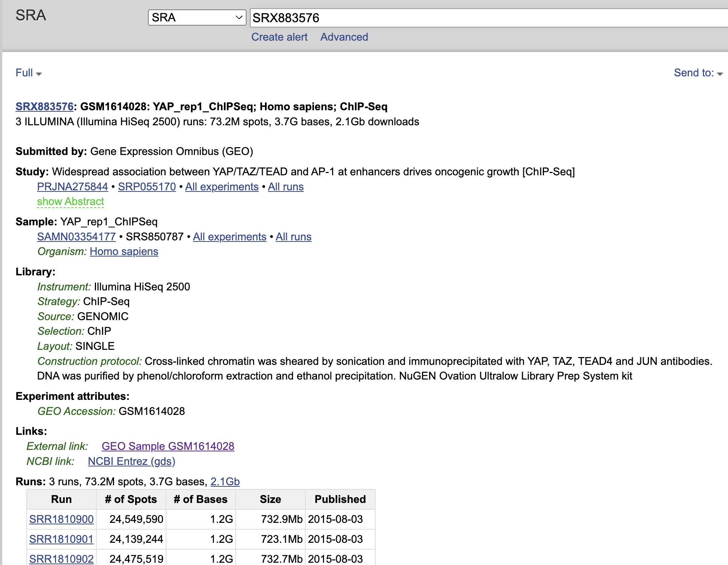Open study SRP055170 link

pos(147,187)
